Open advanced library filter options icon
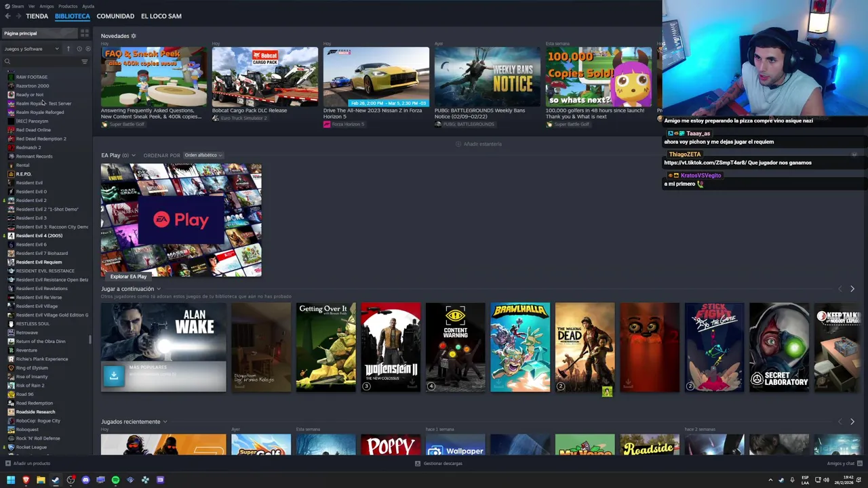 click(x=85, y=62)
